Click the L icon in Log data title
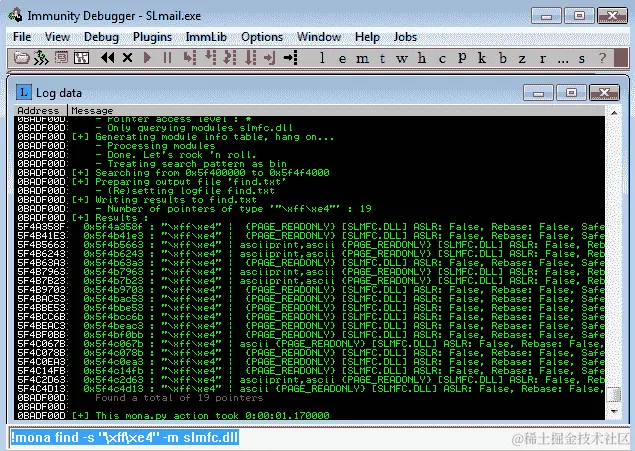The width and height of the screenshot is (635, 451). [x=23, y=92]
